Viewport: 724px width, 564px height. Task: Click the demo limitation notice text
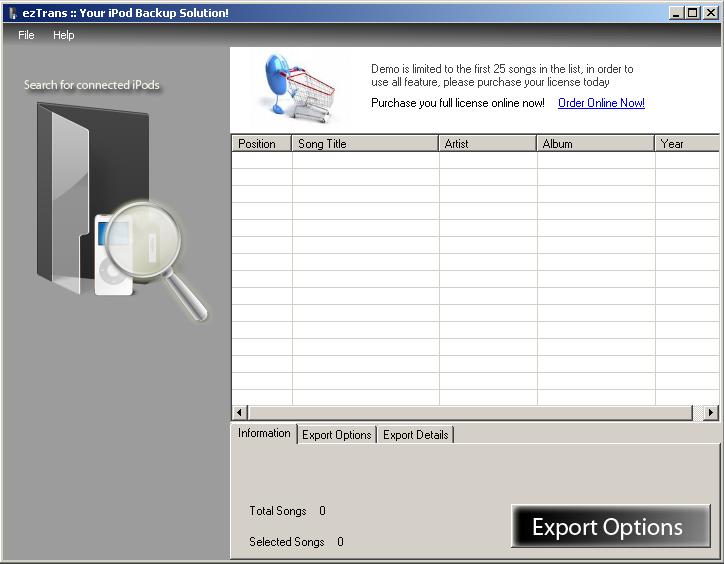(502, 75)
